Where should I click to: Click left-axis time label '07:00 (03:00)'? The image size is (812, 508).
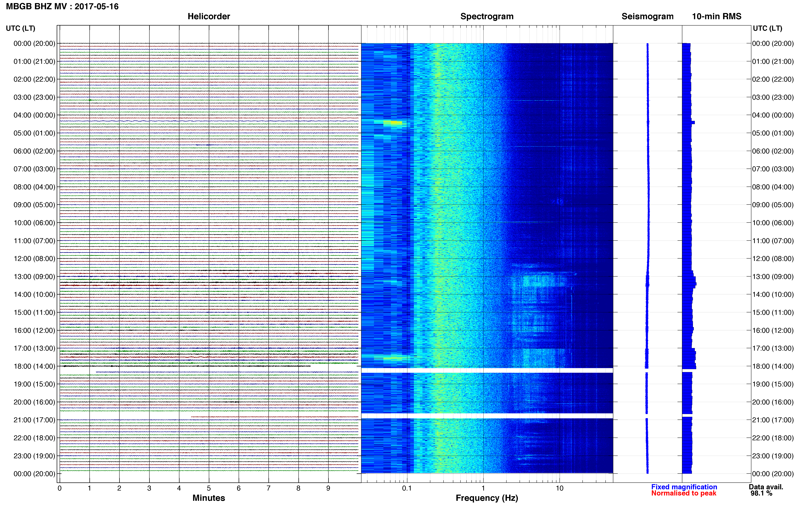pos(34,169)
